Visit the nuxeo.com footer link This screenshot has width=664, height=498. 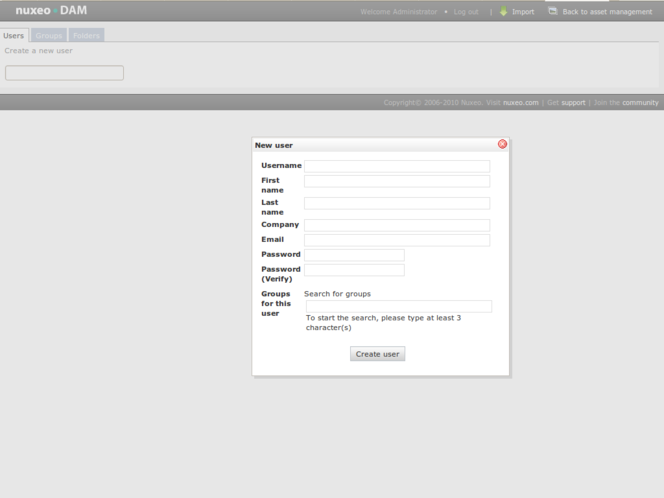tap(520, 102)
